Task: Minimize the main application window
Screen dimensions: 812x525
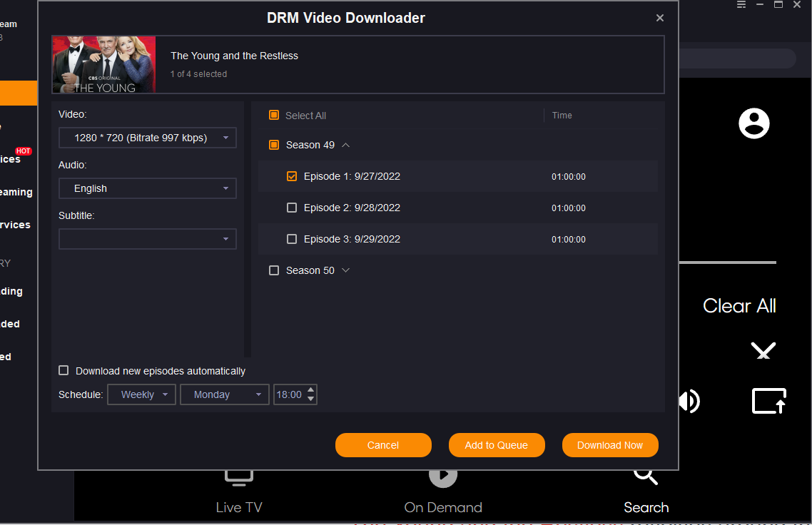Action: pyautogui.click(x=760, y=5)
